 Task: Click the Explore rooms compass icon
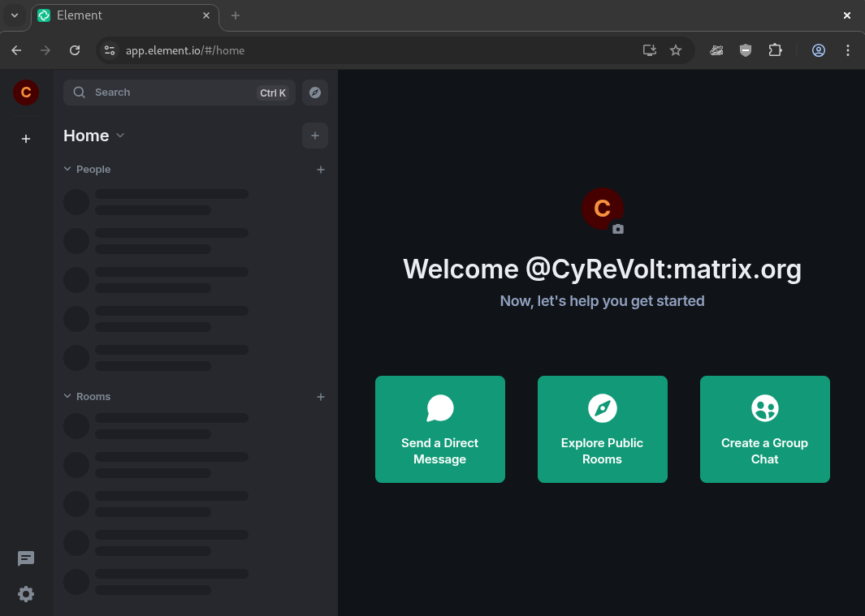315,92
